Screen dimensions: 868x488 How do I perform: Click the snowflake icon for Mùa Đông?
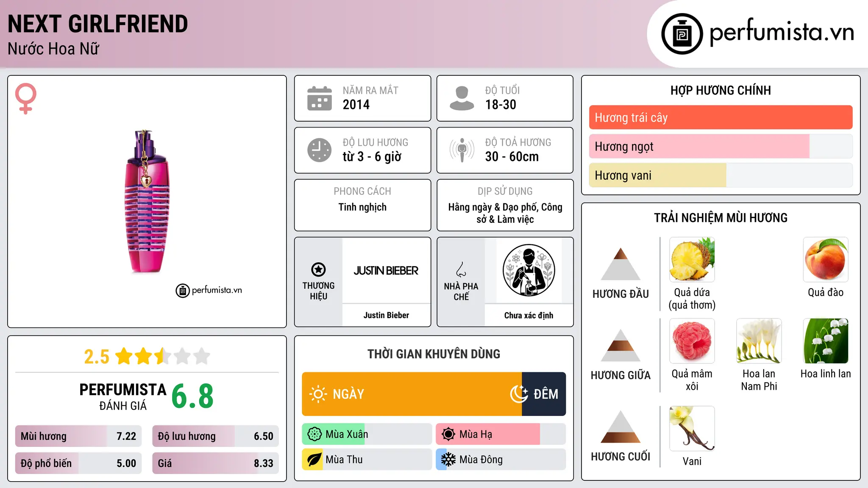pyautogui.click(x=448, y=460)
